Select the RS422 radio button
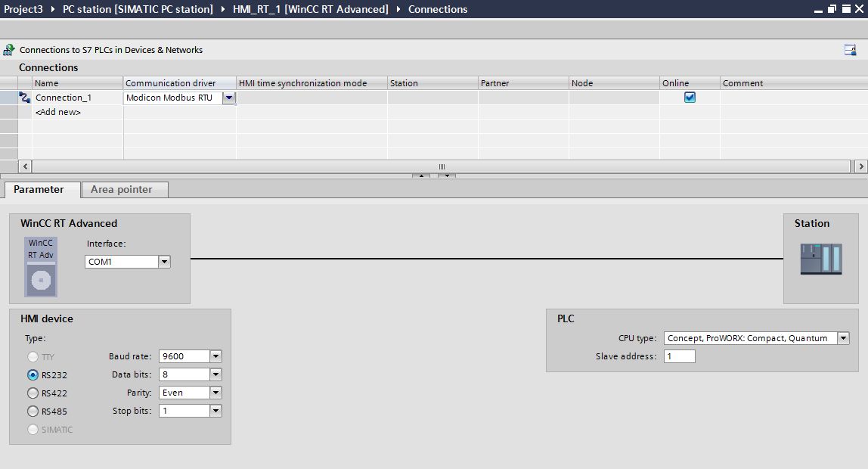This screenshot has width=868, height=469. tap(33, 393)
